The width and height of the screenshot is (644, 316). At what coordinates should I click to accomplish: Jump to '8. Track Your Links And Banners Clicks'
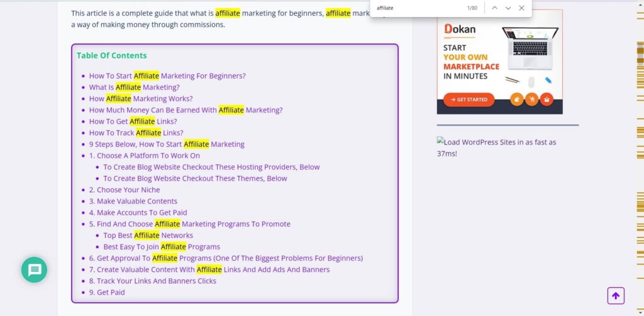coord(152,281)
